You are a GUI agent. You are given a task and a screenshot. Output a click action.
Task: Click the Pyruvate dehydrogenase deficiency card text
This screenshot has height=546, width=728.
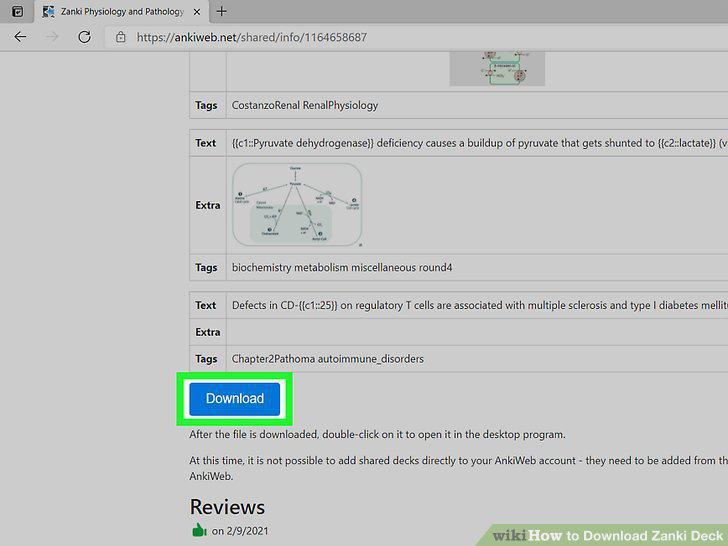(480, 143)
